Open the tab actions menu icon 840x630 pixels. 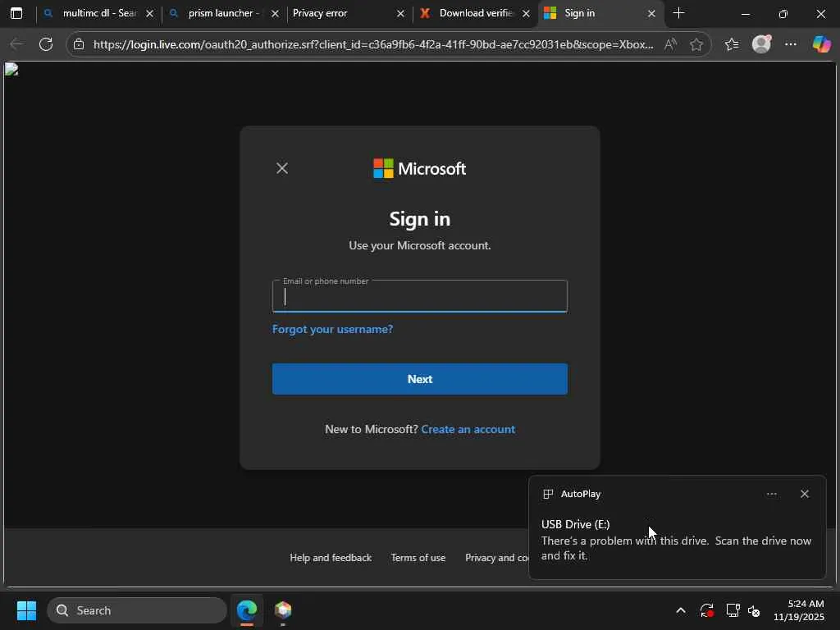(16, 13)
